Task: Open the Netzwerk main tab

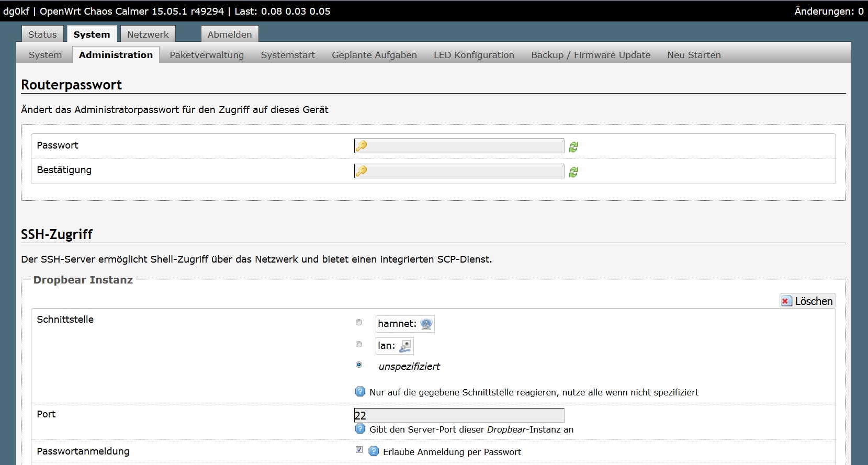Action: pyautogui.click(x=148, y=35)
